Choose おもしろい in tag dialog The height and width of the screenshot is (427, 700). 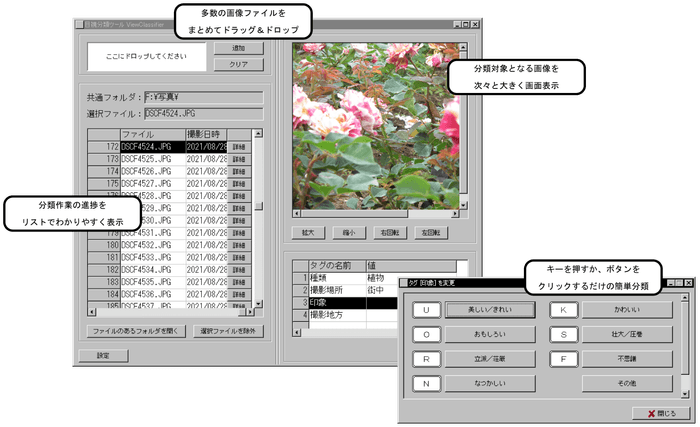pyautogui.click(x=490, y=335)
